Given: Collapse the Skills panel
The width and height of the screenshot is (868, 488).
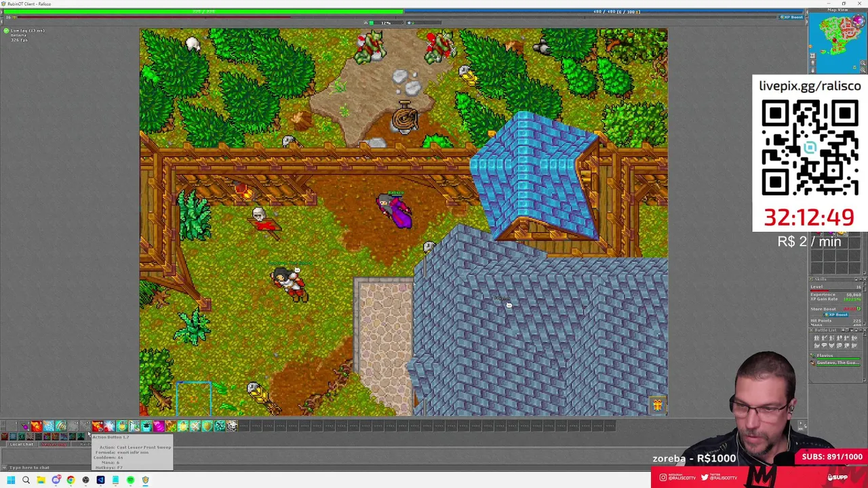Looking at the screenshot, I should [x=861, y=279].
